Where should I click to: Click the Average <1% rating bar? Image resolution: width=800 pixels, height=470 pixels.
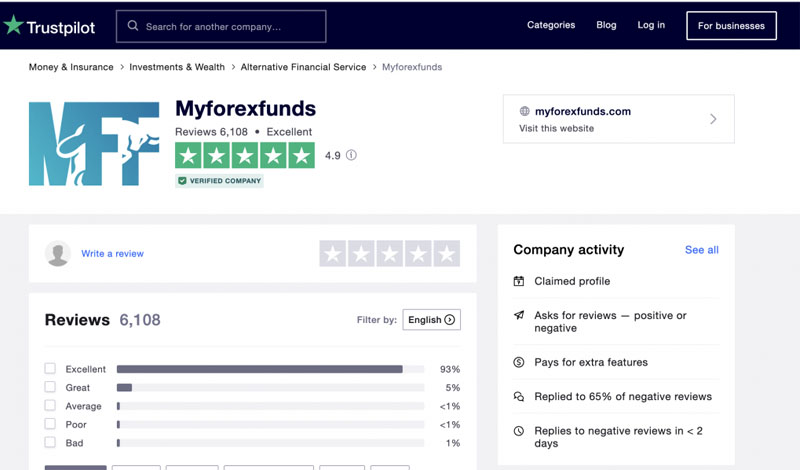click(x=270, y=406)
